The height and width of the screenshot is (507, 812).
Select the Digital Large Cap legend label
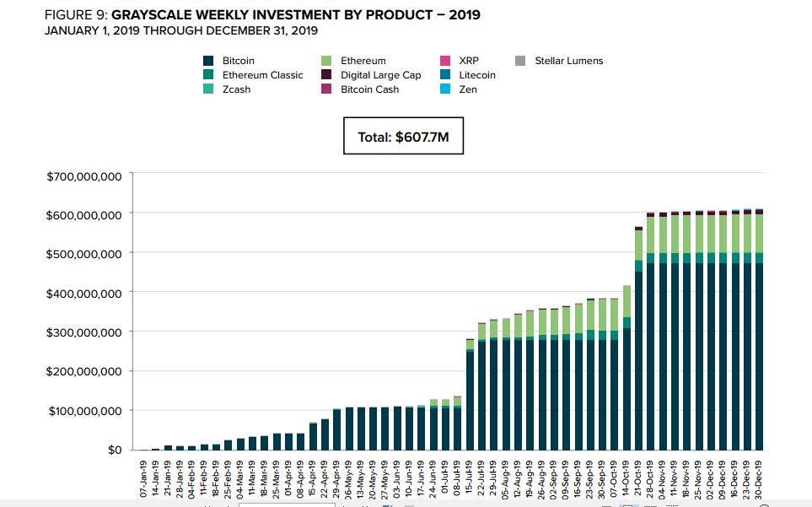380,75
